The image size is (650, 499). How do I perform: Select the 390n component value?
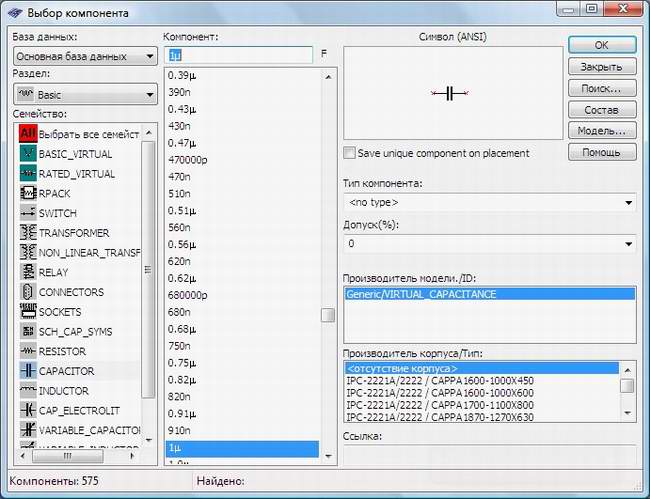click(x=179, y=92)
